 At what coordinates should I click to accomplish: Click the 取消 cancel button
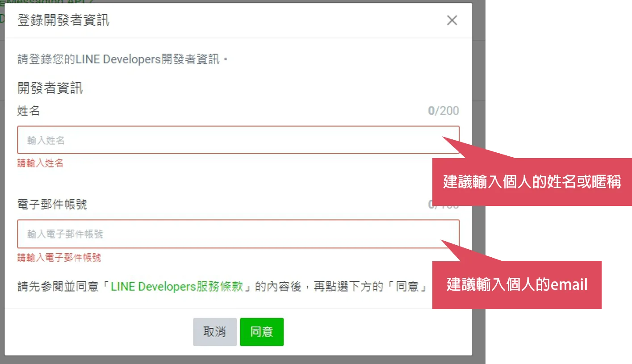[215, 332]
